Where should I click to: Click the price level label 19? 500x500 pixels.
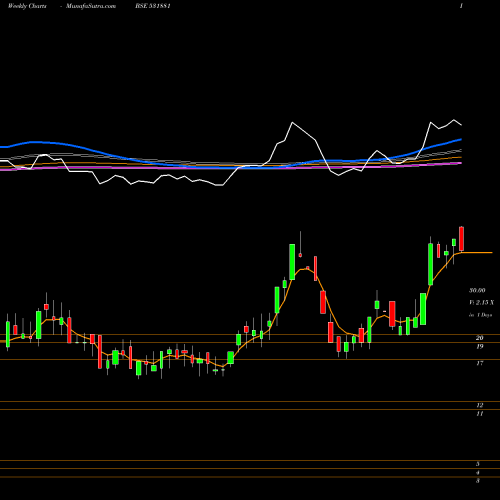click(480, 346)
